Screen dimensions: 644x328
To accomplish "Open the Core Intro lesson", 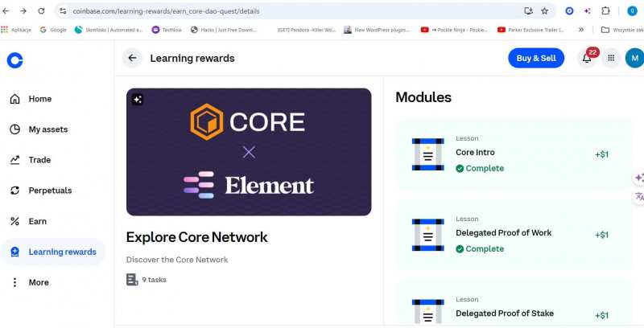I will coord(512,154).
